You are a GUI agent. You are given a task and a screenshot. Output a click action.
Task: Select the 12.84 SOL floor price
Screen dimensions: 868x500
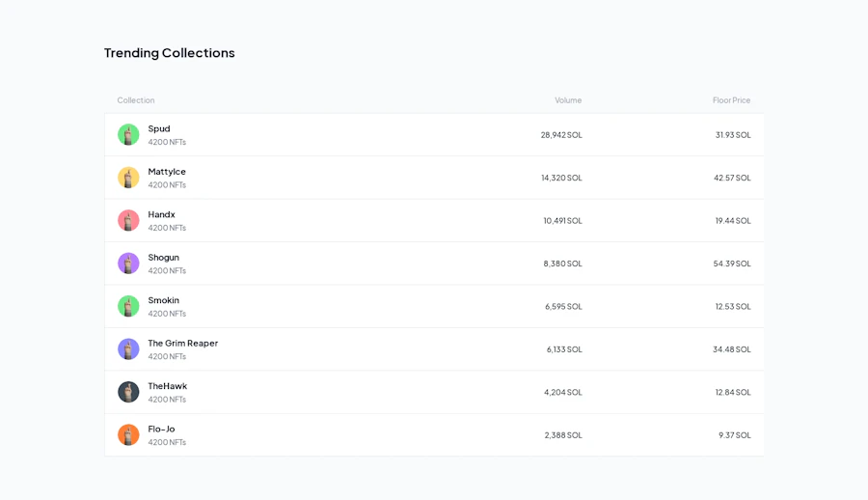(x=733, y=392)
